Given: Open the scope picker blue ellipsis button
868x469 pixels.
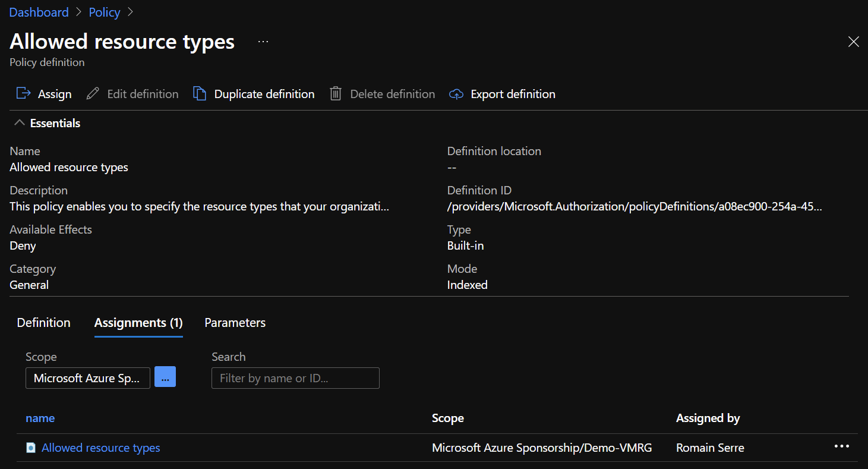Looking at the screenshot, I should (165, 377).
